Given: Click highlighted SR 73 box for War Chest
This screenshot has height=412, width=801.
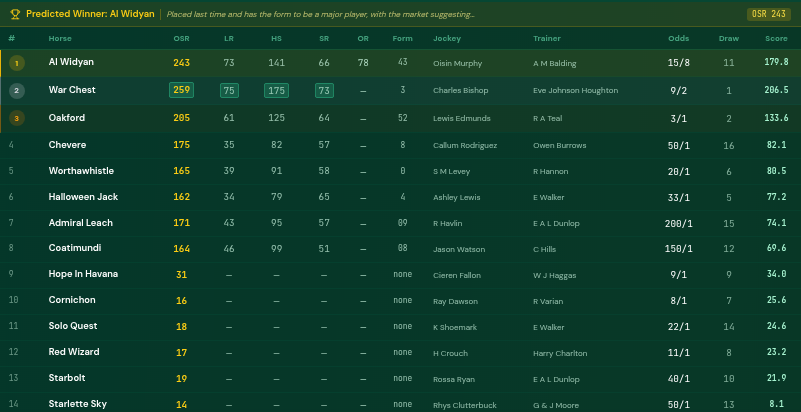Looking at the screenshot, I should 324,90.
